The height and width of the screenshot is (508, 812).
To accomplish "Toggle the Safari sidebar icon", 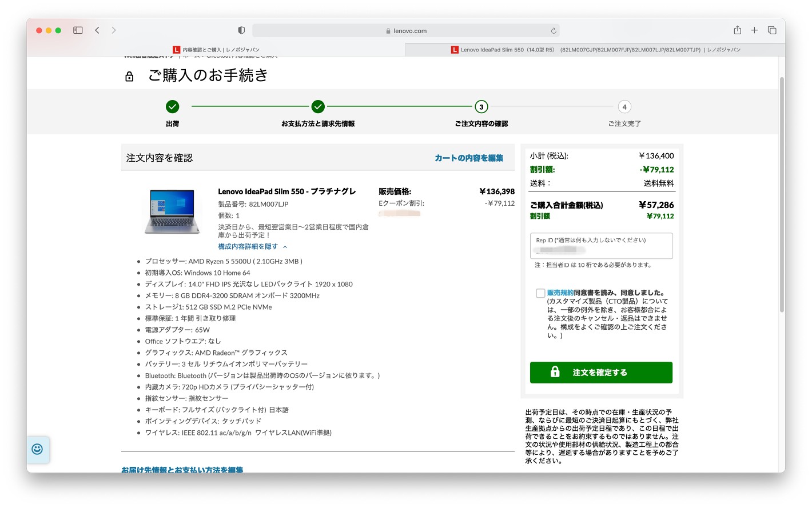I will pos(78,30).
